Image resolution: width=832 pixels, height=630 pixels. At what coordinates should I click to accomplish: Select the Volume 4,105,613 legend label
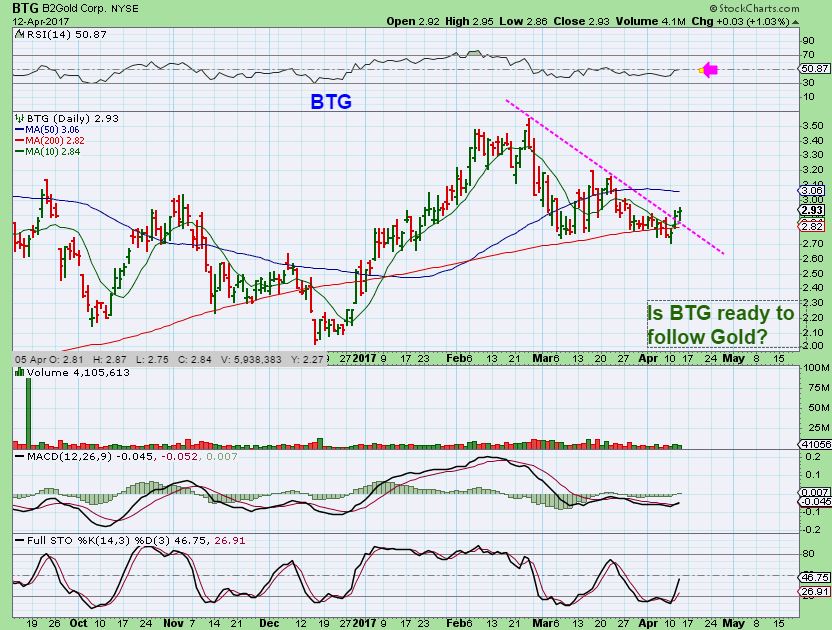pos(78,373)
